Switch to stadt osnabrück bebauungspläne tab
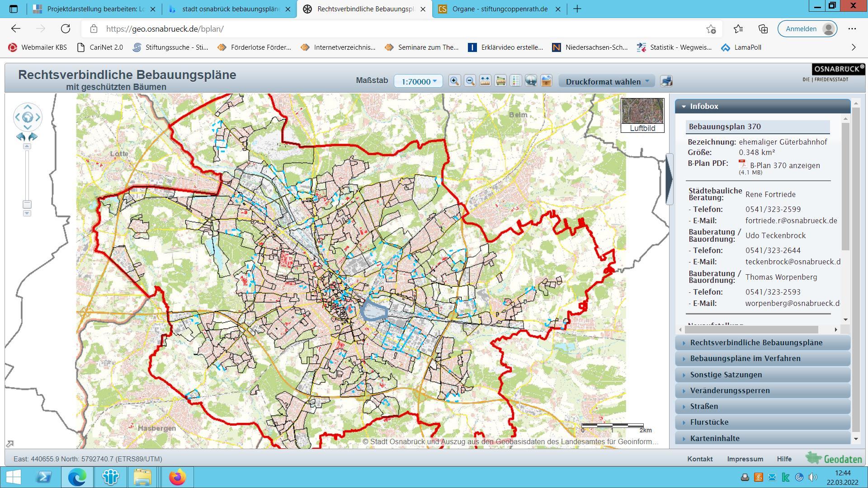This screenshot has width=868, height=488. coord(230,9)
